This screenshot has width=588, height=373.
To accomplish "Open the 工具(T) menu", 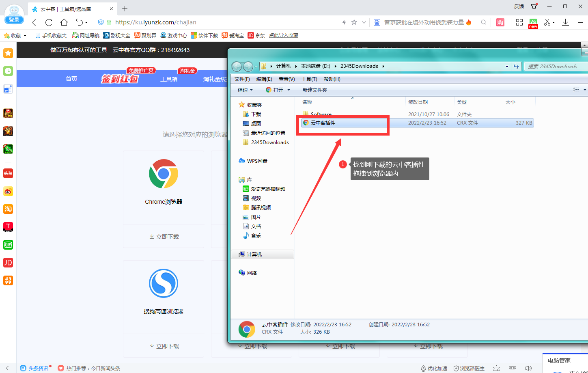I will tap(309, 79).
